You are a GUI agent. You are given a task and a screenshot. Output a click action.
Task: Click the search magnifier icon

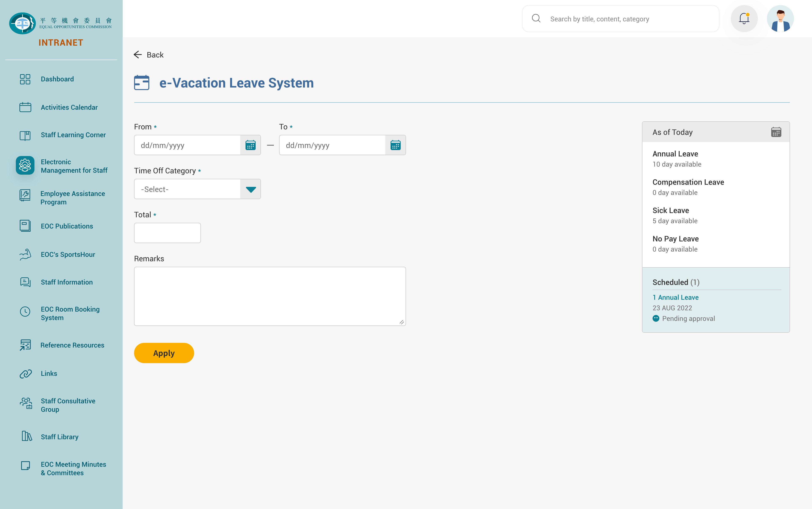(536, 19)
